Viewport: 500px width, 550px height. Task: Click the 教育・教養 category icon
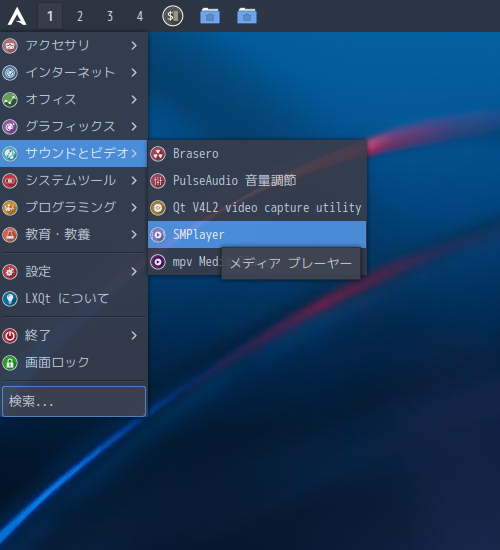pyautogui.click(x=10, y=235)
